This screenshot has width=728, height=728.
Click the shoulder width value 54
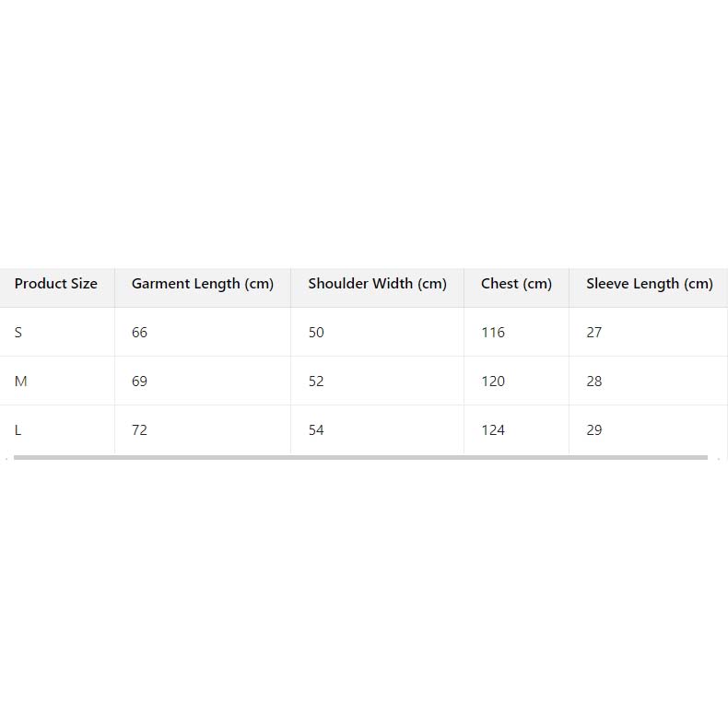[316, 430]
